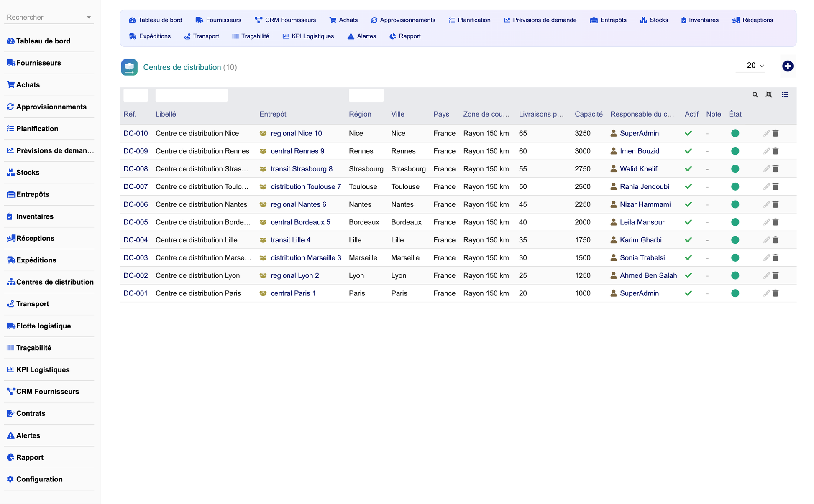Toggle the Actif checkmark for DC-010
The width and height of the screenshot is (814, 504).
pos(688,133)
